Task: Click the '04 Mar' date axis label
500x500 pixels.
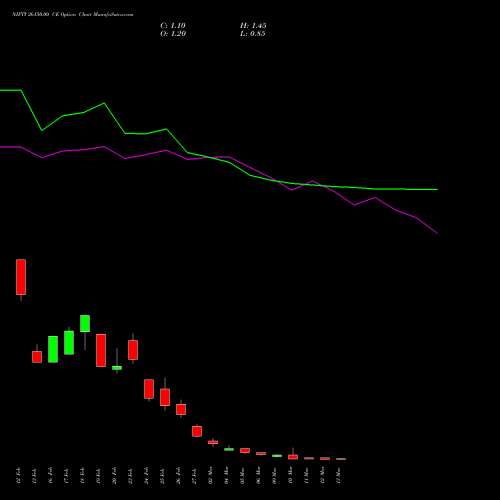Action: 227,476
